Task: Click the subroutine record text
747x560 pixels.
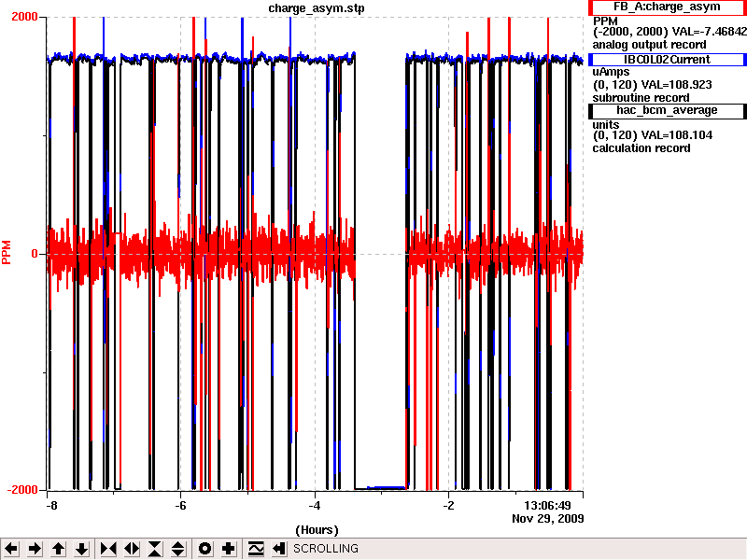Action: point(641,98)
